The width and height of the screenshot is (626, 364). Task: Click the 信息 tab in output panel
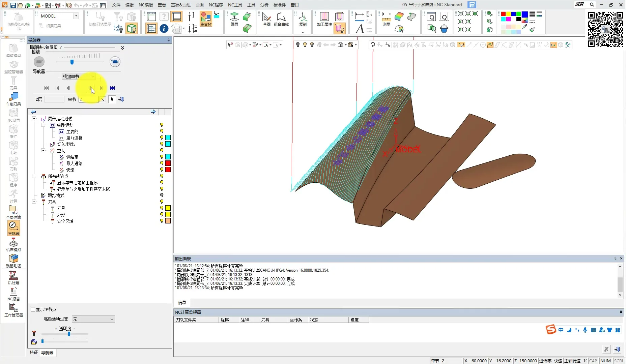pos(182,303)
